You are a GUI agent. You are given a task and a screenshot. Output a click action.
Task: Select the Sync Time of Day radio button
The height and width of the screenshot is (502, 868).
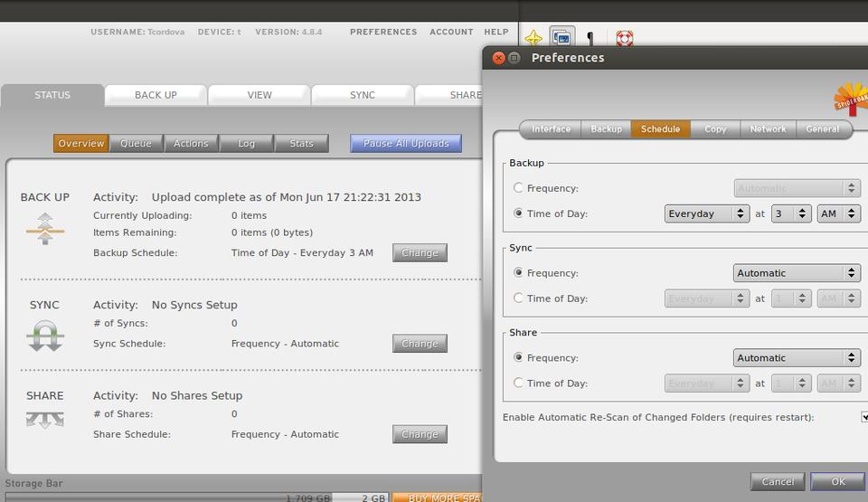518,298
